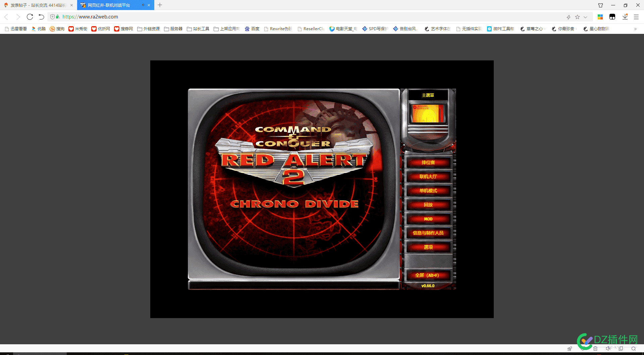The image size is (644, 355).
Task: Bookmark this page with star icon
Action: pyautogui.click(x=577, y=17)
